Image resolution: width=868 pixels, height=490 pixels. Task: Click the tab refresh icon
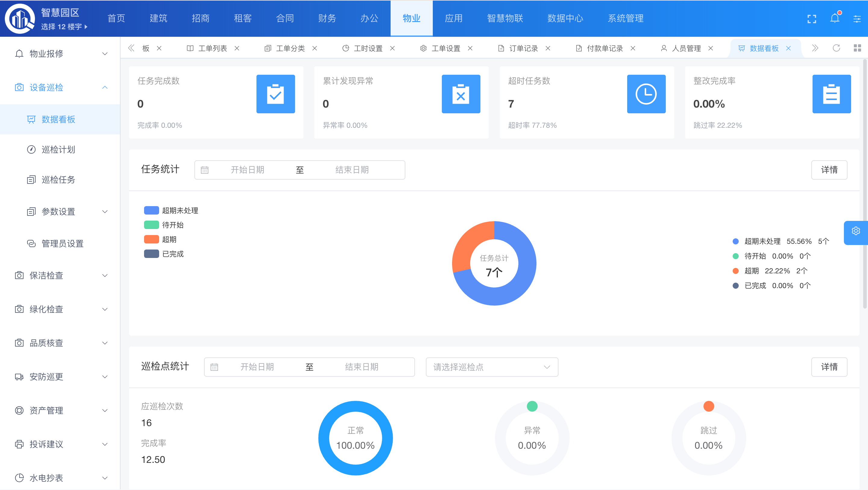coord(836,48)
